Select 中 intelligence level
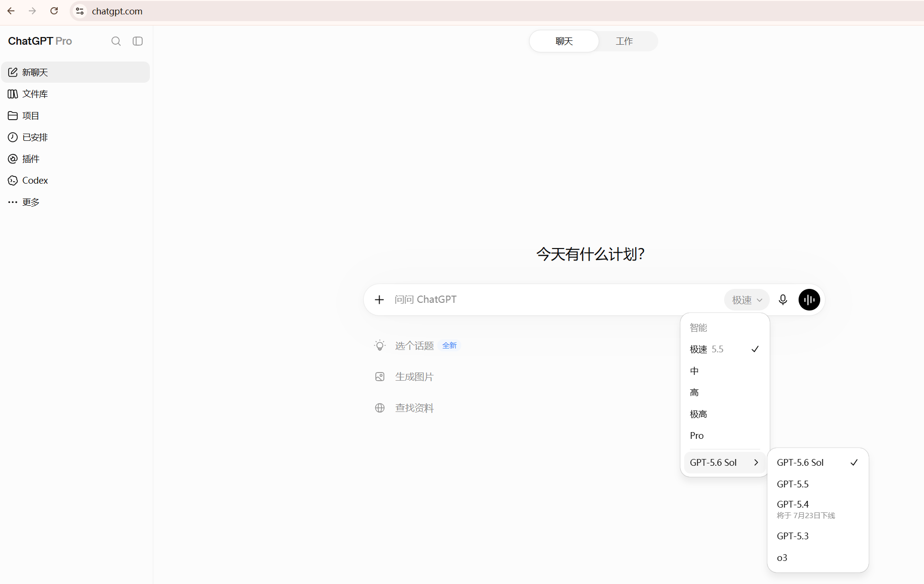The height and width of the screenshot is (584, 924). [x=725, y=371]
